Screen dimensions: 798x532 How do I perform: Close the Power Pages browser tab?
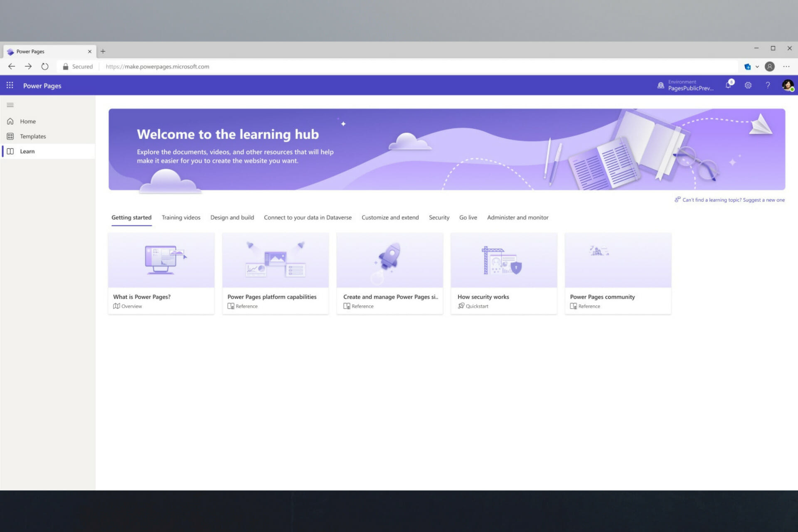point(89,52)
